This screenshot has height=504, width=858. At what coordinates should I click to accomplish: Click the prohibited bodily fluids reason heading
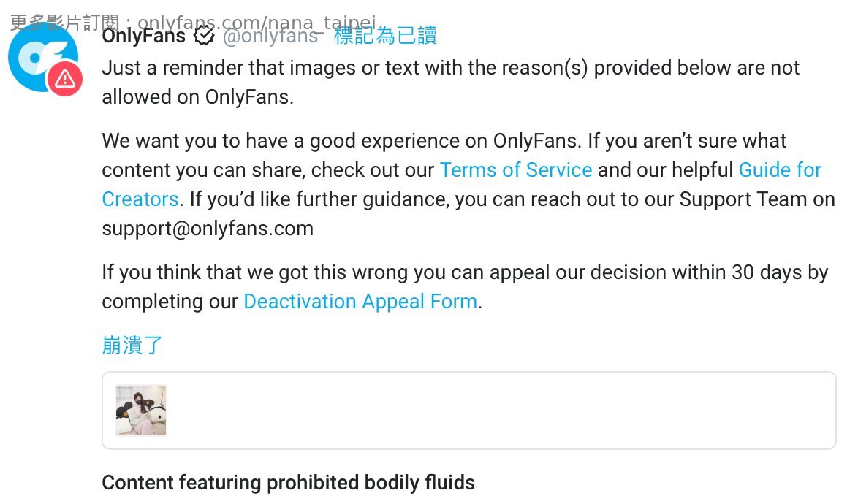point(288,483)
